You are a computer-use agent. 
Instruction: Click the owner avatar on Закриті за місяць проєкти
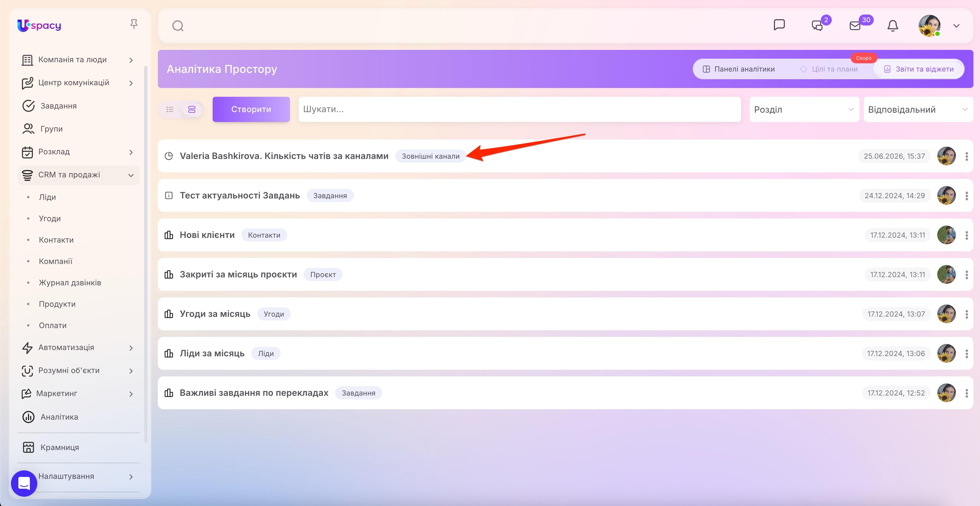pos(946,274)
